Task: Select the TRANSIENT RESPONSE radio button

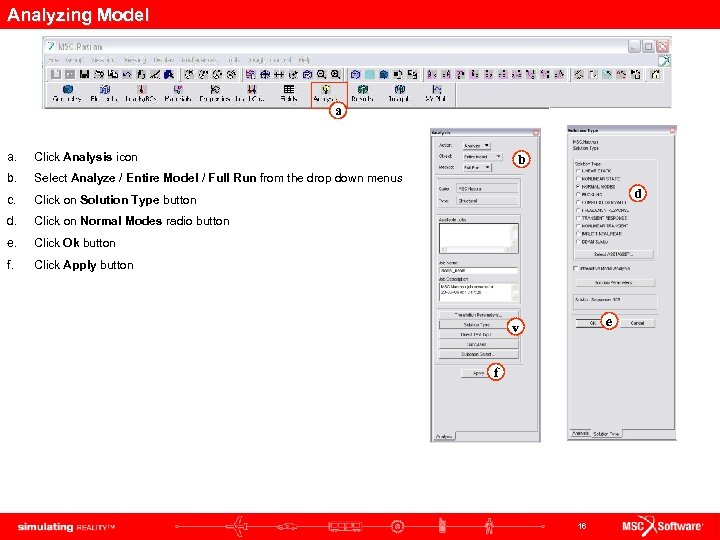Action: point(578,218)
